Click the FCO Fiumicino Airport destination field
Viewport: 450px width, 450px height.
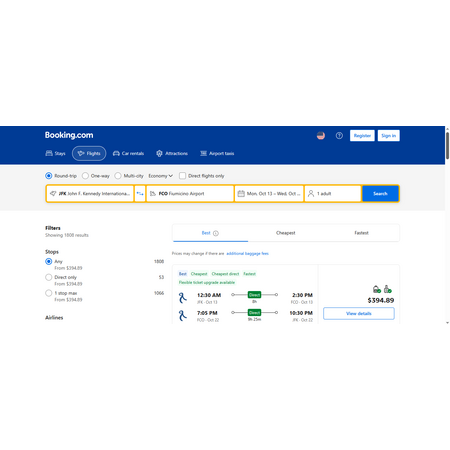[x=190, y=194]
